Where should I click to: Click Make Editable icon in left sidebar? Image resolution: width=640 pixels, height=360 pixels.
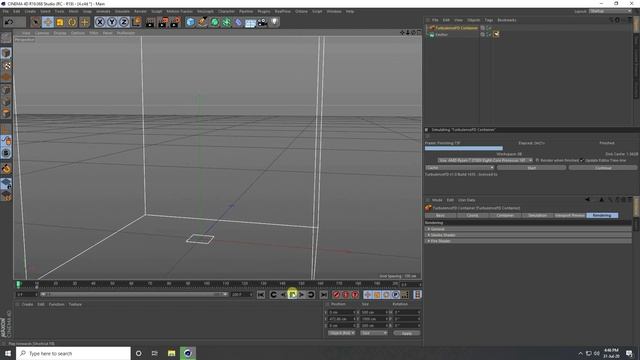[x=6, y=38]
